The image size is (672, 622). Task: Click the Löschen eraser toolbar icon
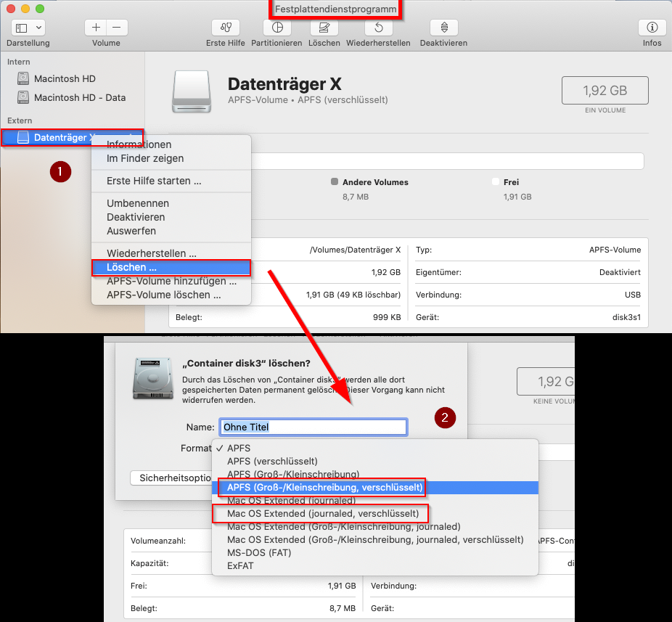(x=324, y=28)
